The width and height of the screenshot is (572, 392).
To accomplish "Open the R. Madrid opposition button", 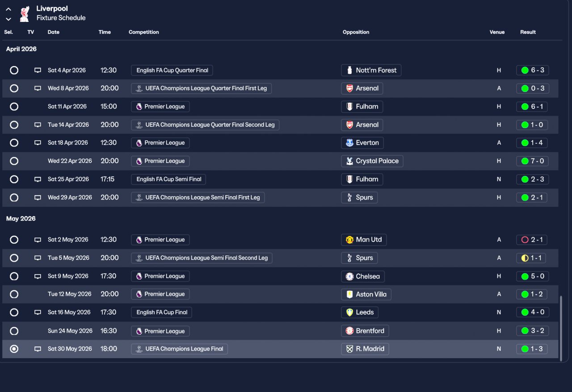I will tap(365, 349).
